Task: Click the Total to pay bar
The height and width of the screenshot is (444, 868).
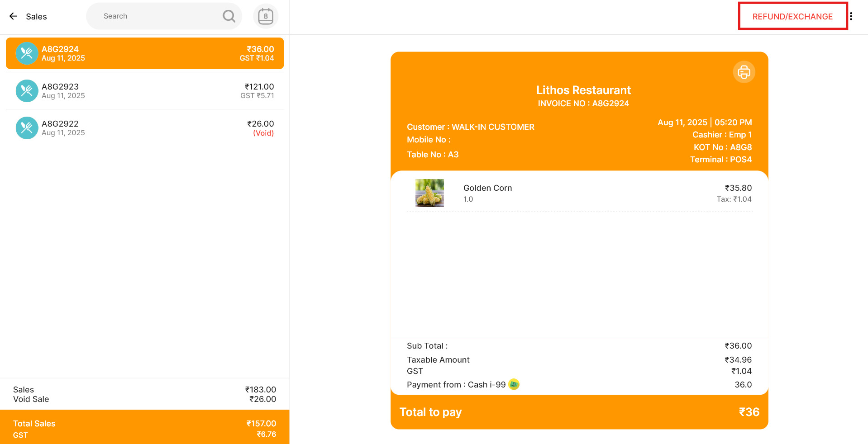Action: click(x=579, y=412)
